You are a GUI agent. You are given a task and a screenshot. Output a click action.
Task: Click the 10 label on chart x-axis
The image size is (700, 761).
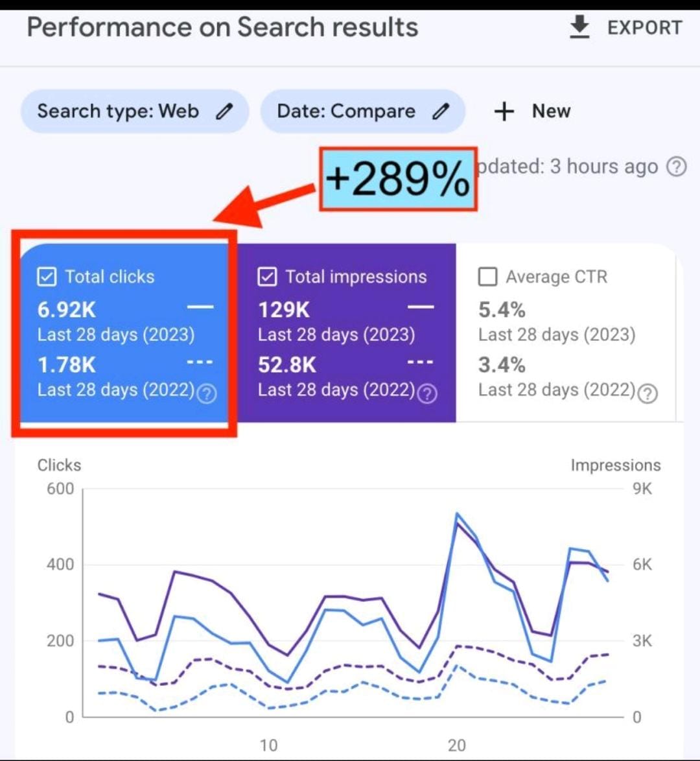coord(268,745)
